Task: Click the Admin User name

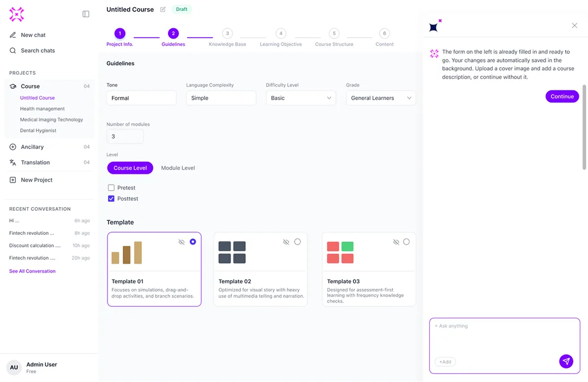Action: [x=41, y=365]
